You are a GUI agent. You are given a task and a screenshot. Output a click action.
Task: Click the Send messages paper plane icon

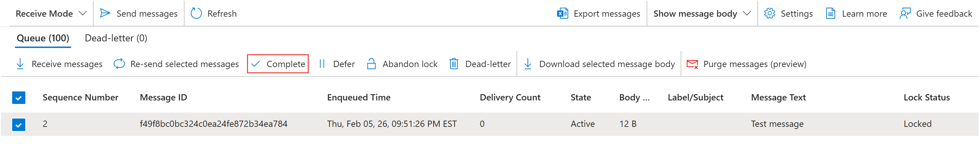[x=105, y=13]
